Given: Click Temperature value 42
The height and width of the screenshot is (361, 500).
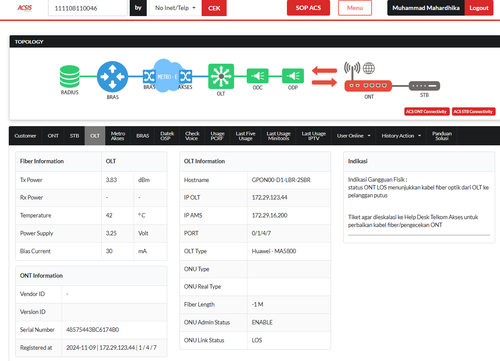Looking at the screenshot, I should point(109,215).
